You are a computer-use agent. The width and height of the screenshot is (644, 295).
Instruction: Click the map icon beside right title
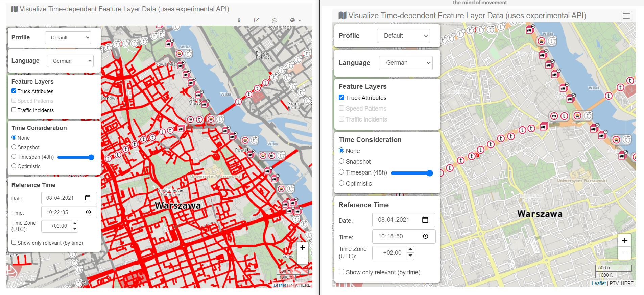pos(342,16)
